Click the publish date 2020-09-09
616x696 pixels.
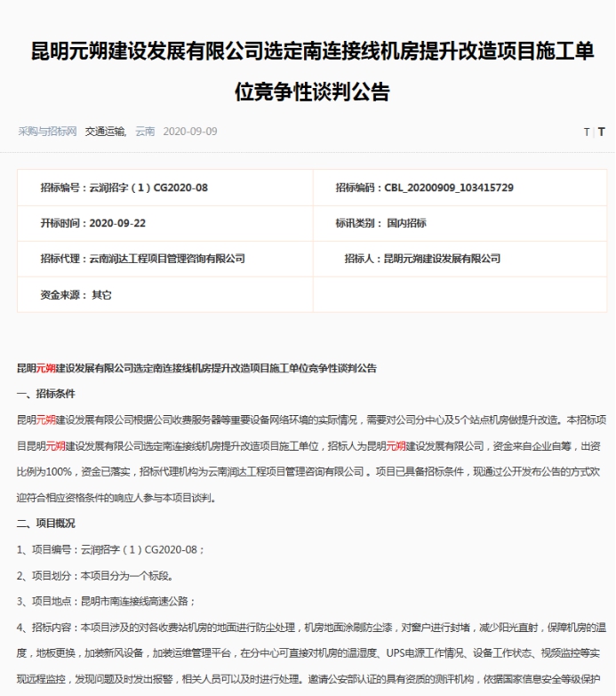click(190, 132)
